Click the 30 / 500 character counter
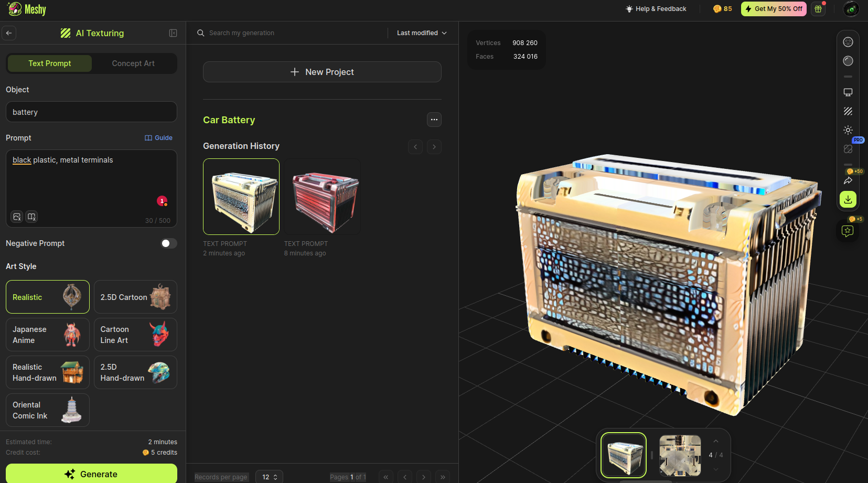The height and width of the screenshot is (483, 868). coord(158,221)
